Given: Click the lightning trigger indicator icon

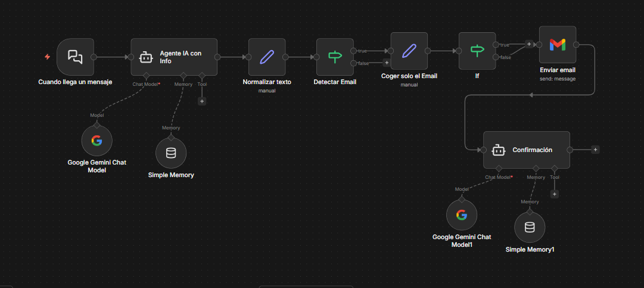Looking at the screenshot, I should [48, 57].
